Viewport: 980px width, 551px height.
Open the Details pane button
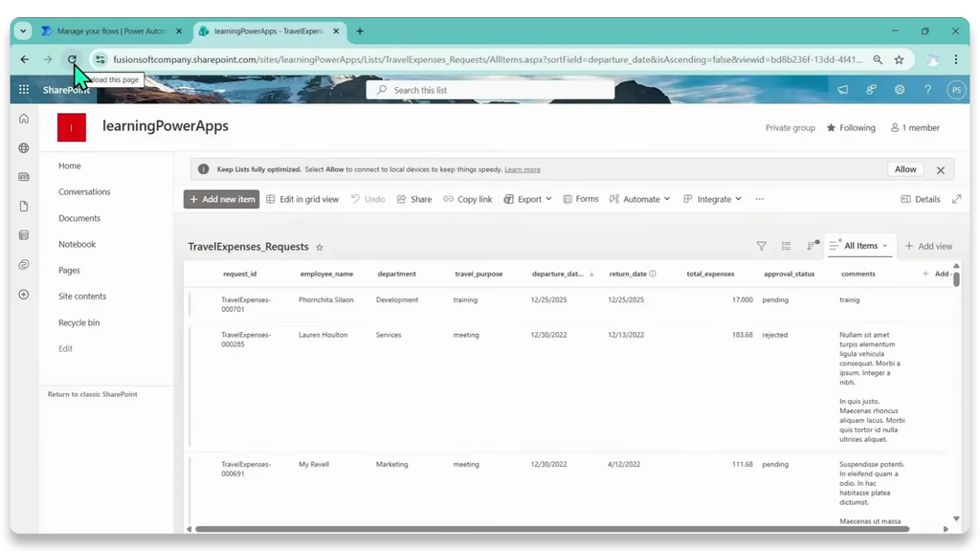[x=920, y=199]
